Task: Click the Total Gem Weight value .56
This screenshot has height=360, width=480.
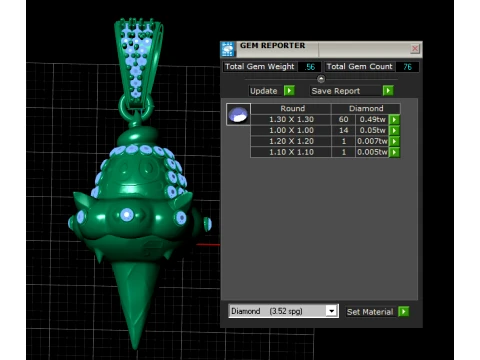Action: coord(310,67)
